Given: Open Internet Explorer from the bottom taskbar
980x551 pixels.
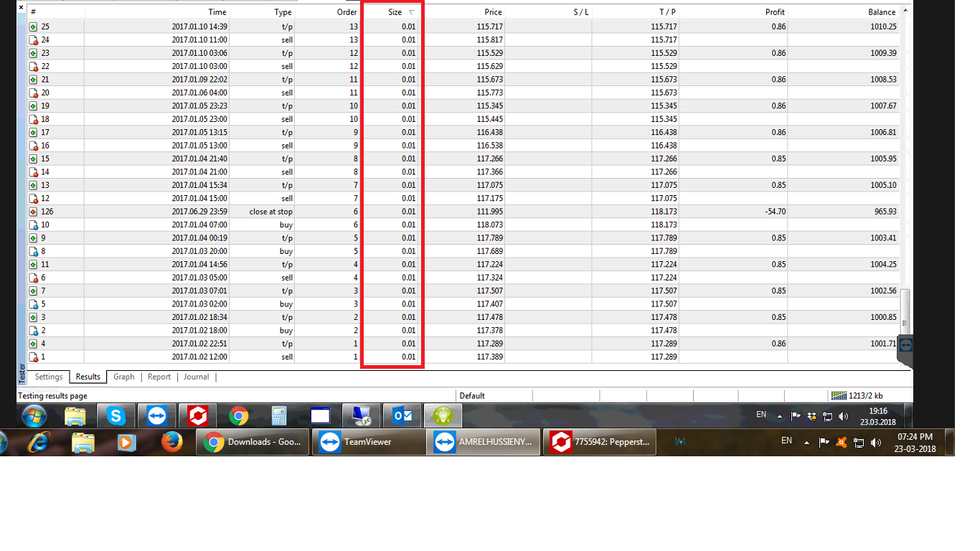Looking at the screenshot, I should [38, 442].
